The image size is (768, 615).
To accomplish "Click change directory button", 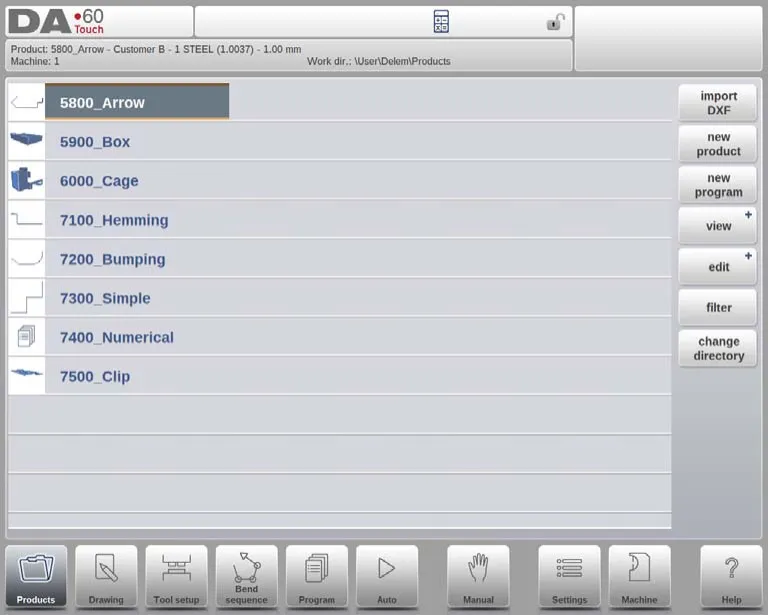I will [717, 348].
